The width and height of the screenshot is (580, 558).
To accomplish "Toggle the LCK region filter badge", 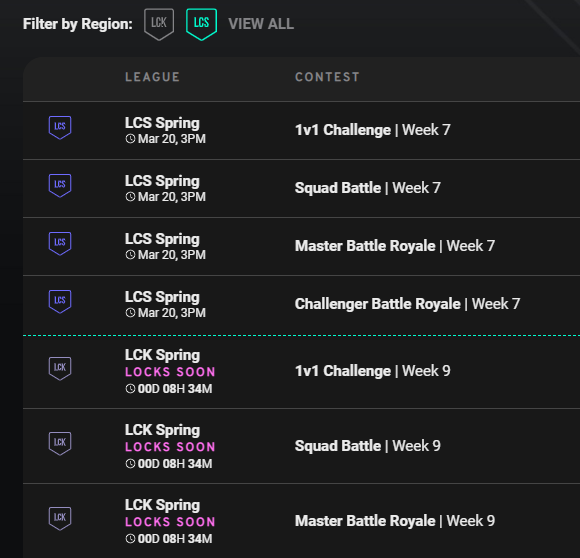I will coord(159,24).
